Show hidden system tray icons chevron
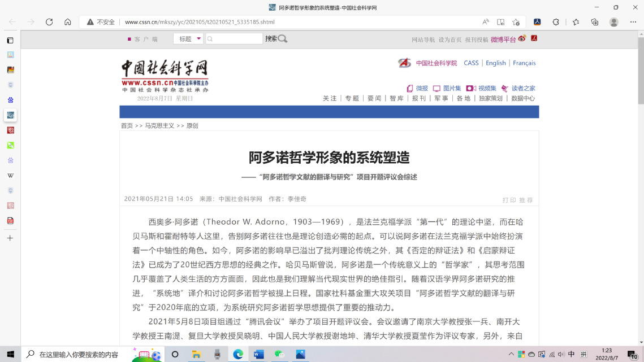The width and height of the screenshot is (644, 362). 511,354
